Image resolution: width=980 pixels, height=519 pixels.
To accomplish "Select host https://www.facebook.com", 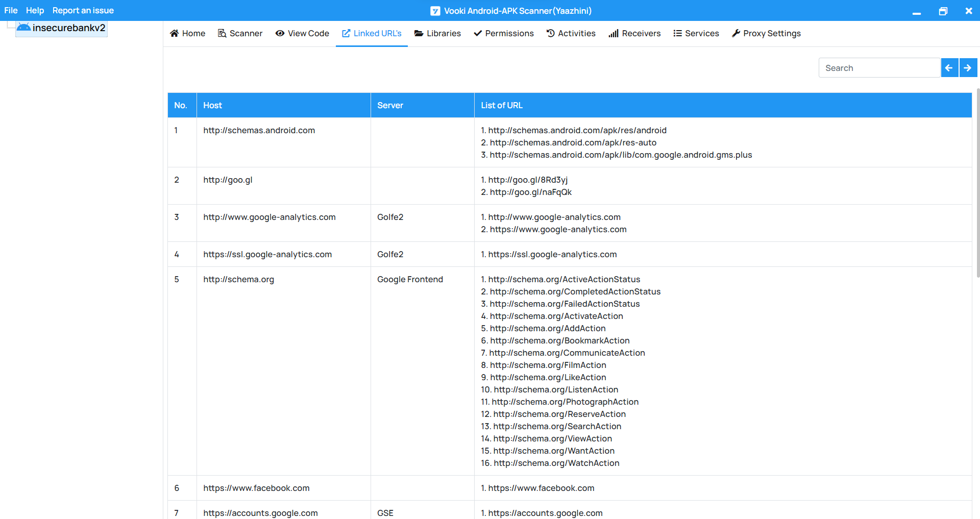I will click(256, 488).
